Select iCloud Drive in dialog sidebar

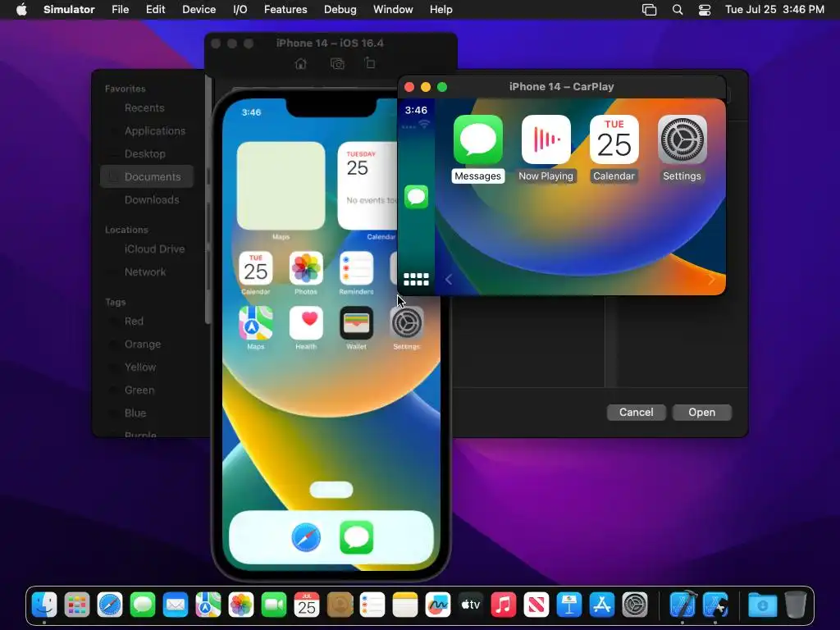[146, 249]
